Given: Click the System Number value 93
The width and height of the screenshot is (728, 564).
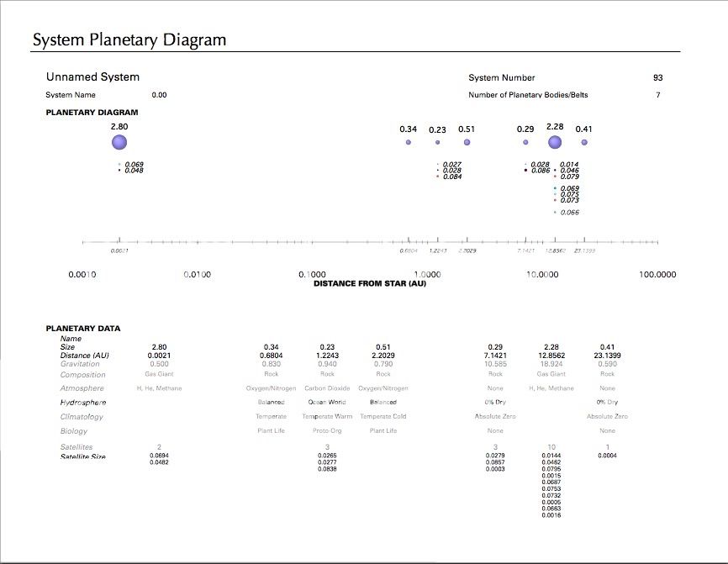Looking at the screenshot, I should pos(658,76).
